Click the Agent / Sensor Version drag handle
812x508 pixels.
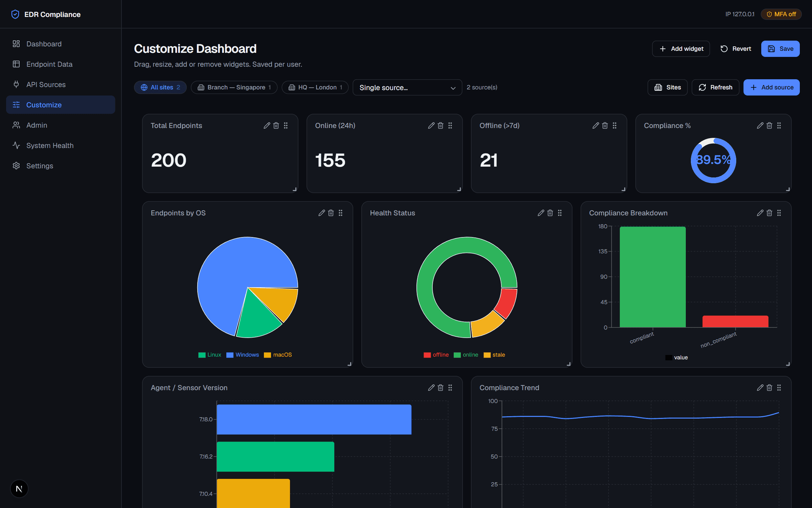coord(450,388)
